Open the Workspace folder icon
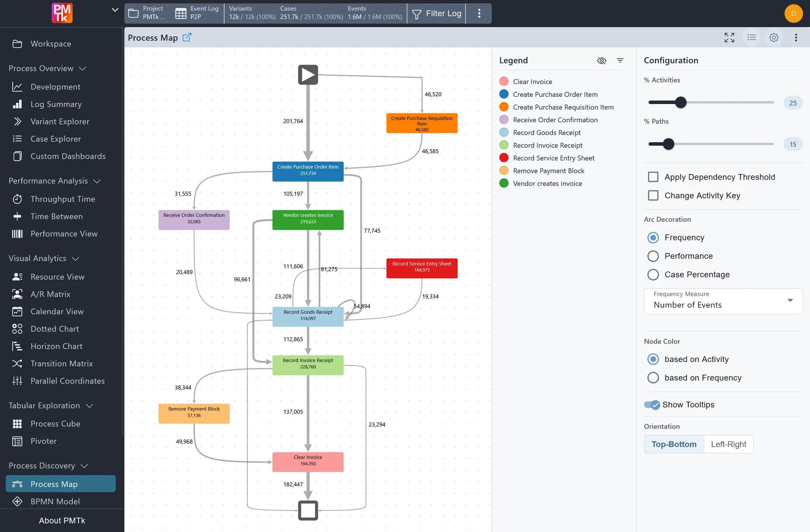Image resolution: width=810 pixels, height=532 pixels. point(17,44)
